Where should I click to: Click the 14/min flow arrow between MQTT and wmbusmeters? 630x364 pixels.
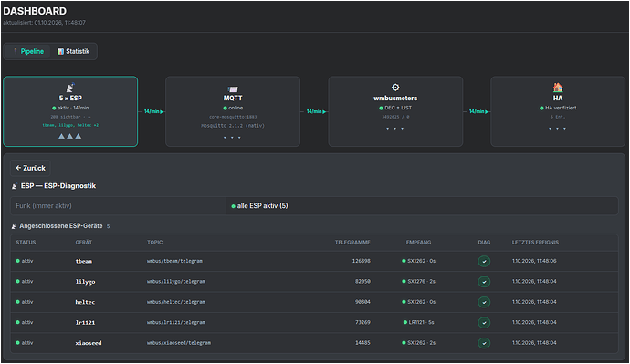click(316, 111)
